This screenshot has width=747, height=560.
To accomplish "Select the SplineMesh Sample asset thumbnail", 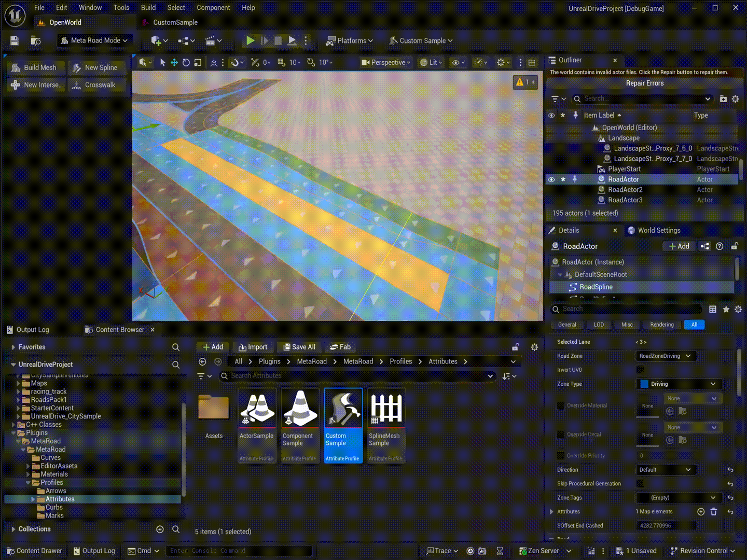I will [386, 425].
